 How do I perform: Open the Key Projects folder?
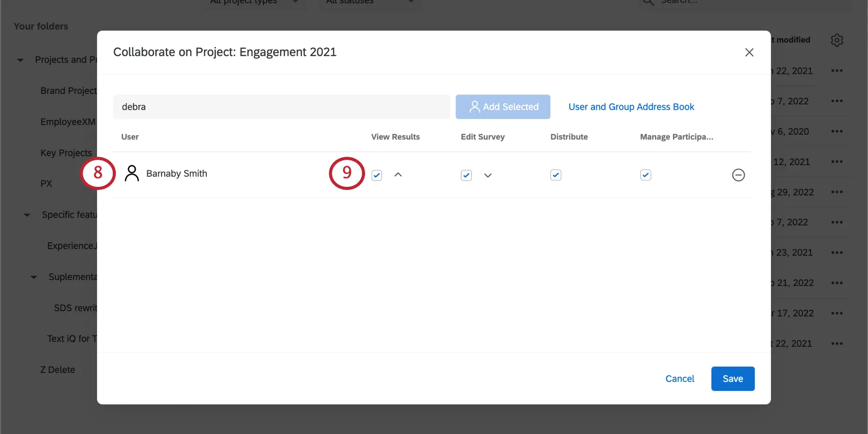66,153
